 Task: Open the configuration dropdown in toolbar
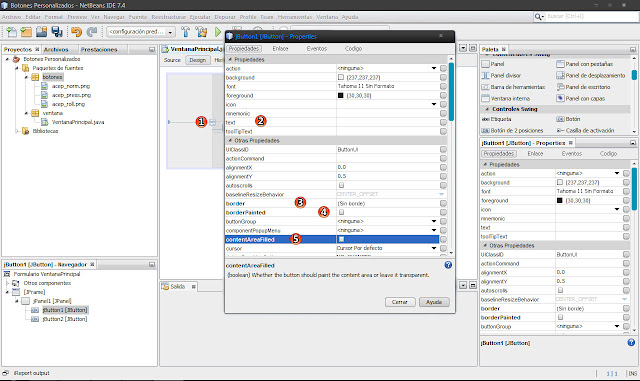[x=170, y=32]
